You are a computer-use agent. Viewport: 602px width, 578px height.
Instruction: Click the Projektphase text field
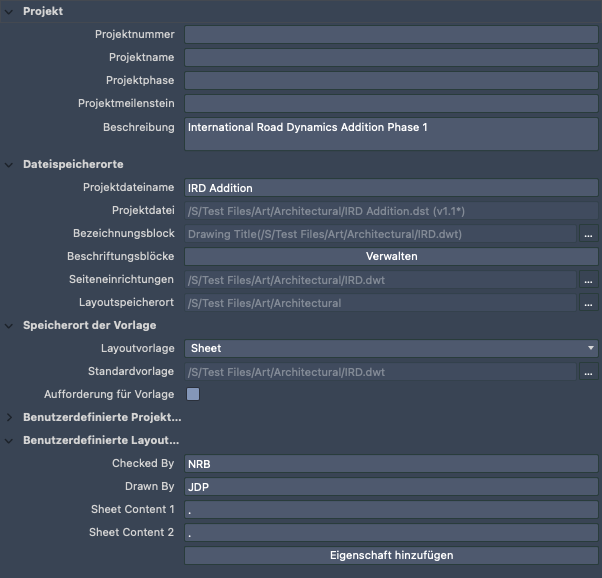(x=392, y=81)
